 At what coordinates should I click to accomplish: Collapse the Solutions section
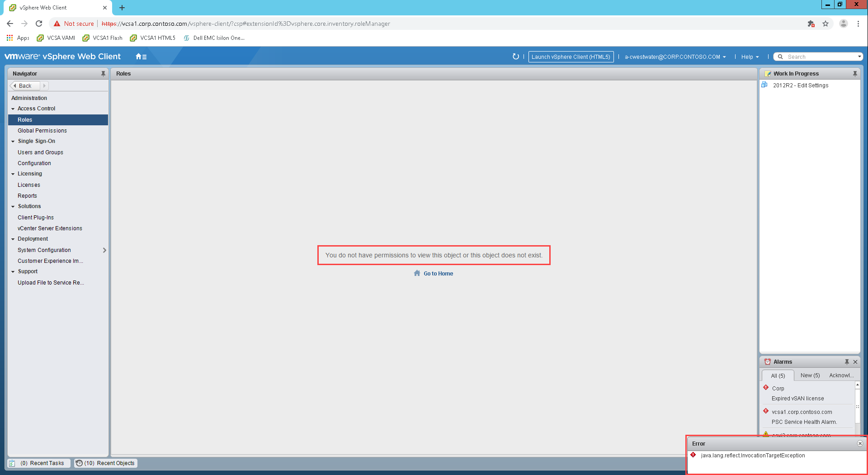pos(13,207)
